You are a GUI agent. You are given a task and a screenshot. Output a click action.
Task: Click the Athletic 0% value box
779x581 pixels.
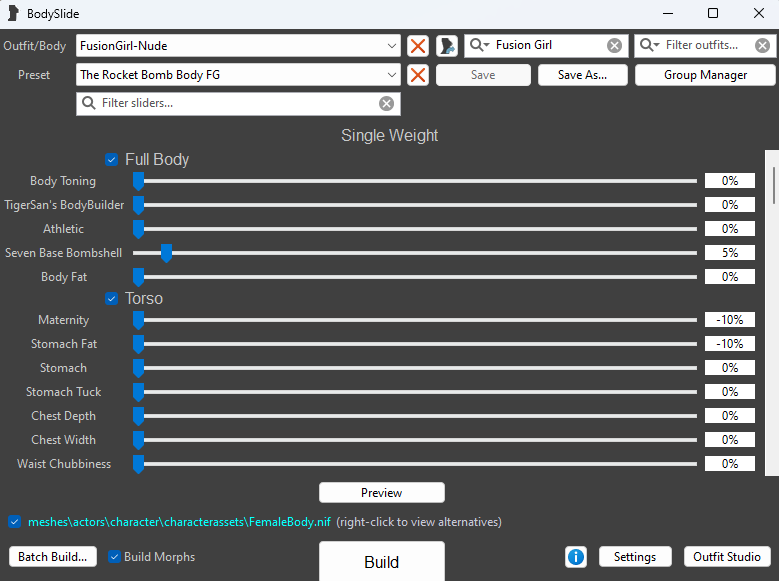[x=729, y=229]
